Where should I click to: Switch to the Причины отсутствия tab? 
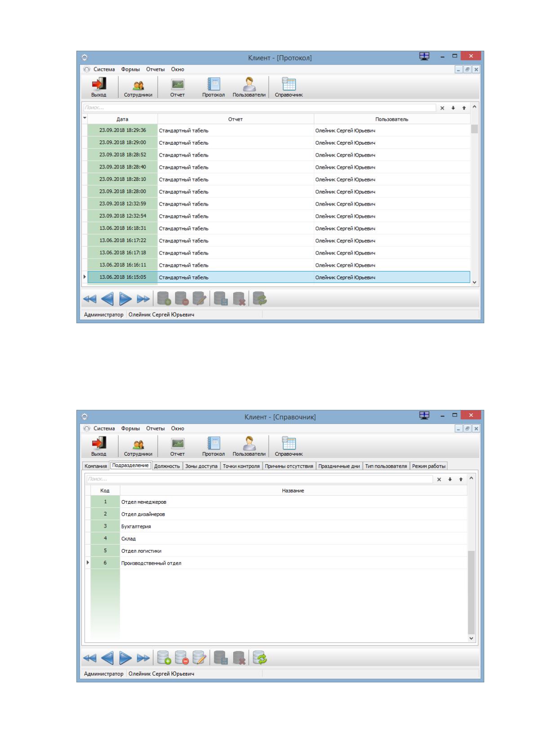pyautogui.click(x=289, y=466)
